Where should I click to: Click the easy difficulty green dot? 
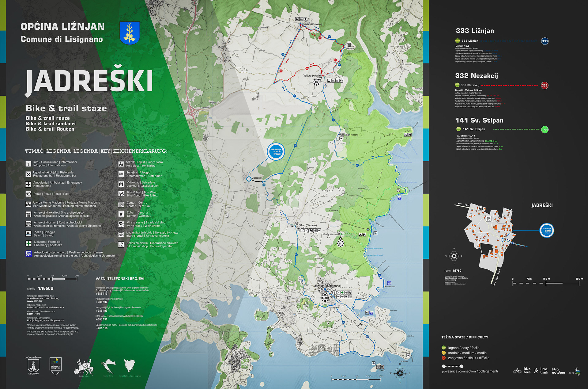click(x=443, y=348)
